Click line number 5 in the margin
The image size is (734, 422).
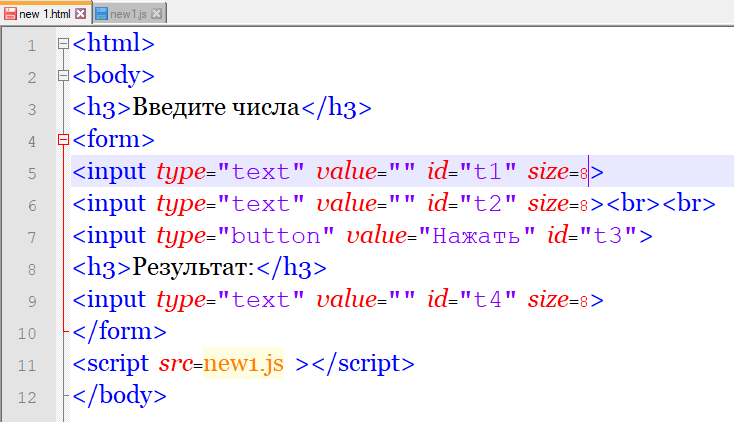[x=32, y=173]
